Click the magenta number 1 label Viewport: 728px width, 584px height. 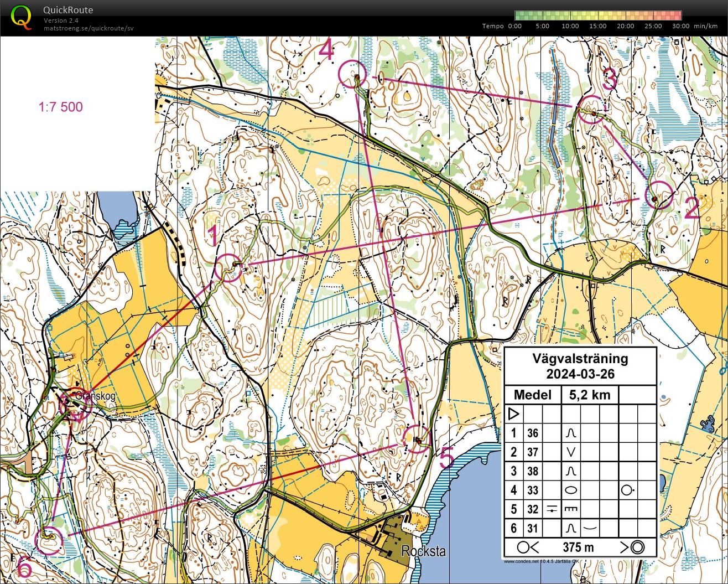[x=213, y=236]
